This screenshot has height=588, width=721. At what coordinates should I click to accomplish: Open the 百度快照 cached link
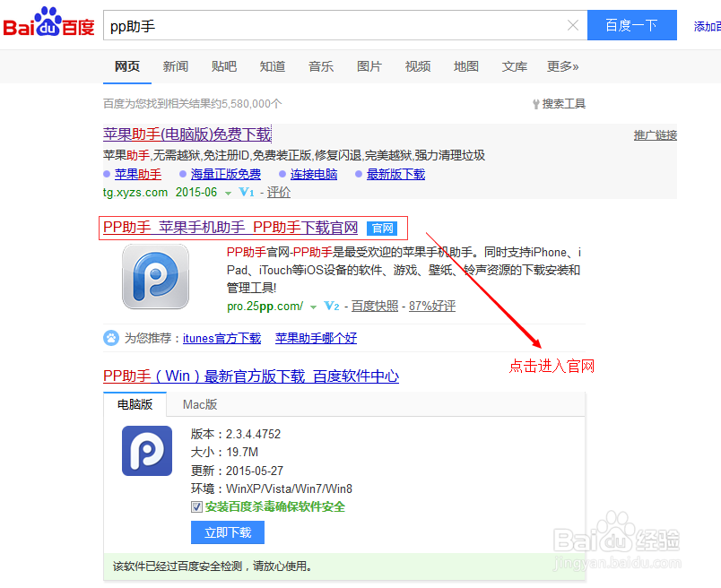point(375,307)
